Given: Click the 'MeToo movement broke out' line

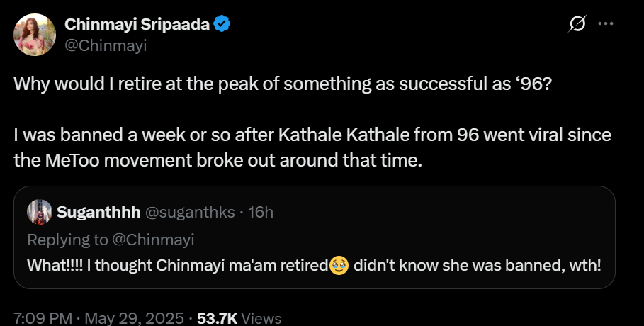Looking at the screenshot, I should point(218,160).
